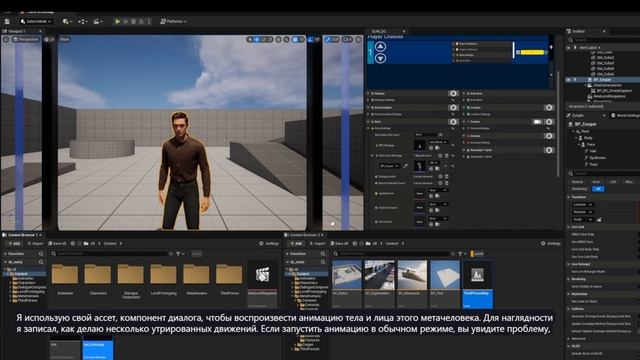Toggle grid snapping in viewport toolbar
Image resolution: width=640 pixels, height=360 pixels.
[x=295, y=39]
